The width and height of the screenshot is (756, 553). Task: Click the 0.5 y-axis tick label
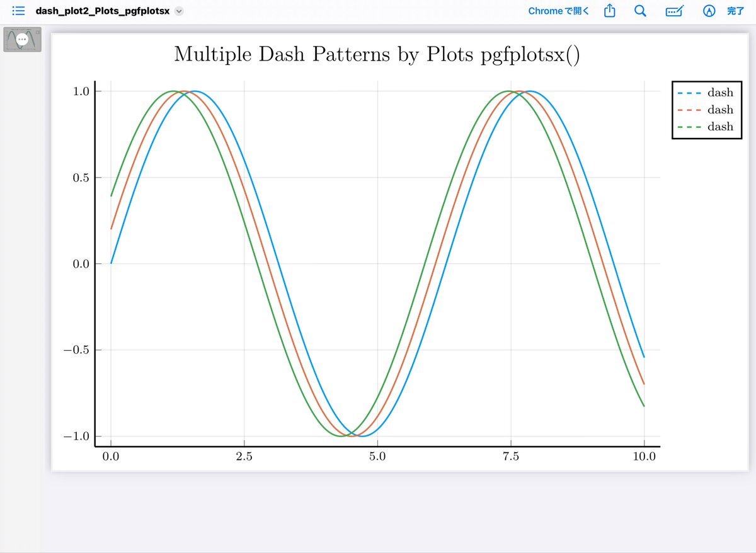click(x=83, y=178)
